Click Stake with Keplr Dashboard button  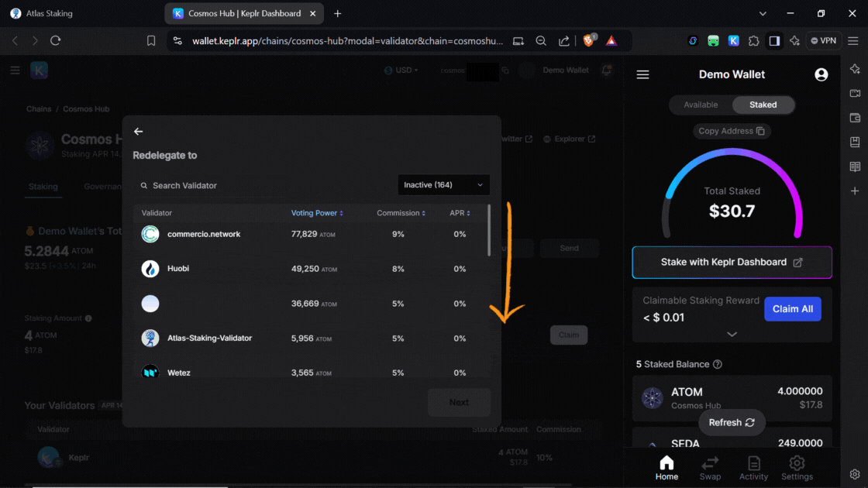[x=732, y=263]
